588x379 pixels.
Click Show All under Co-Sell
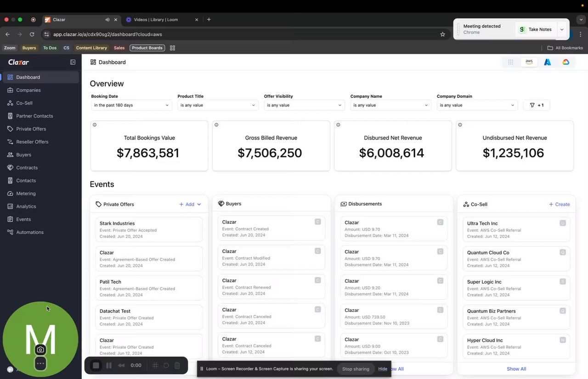pyautogui.click(x=516, y=369)
